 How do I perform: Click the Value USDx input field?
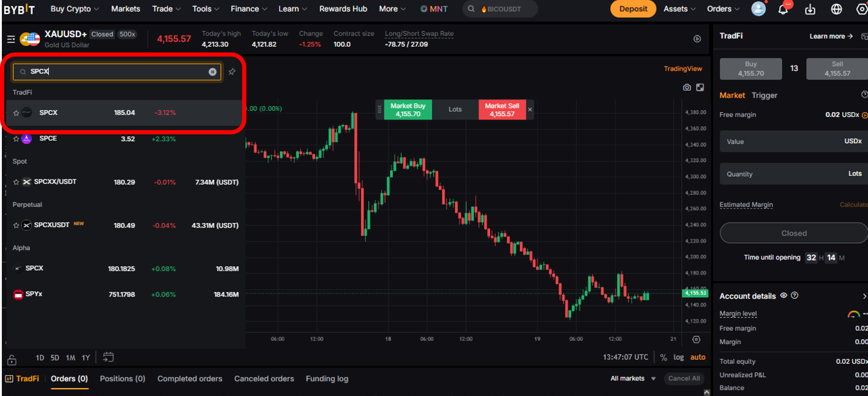coord(794,141)
